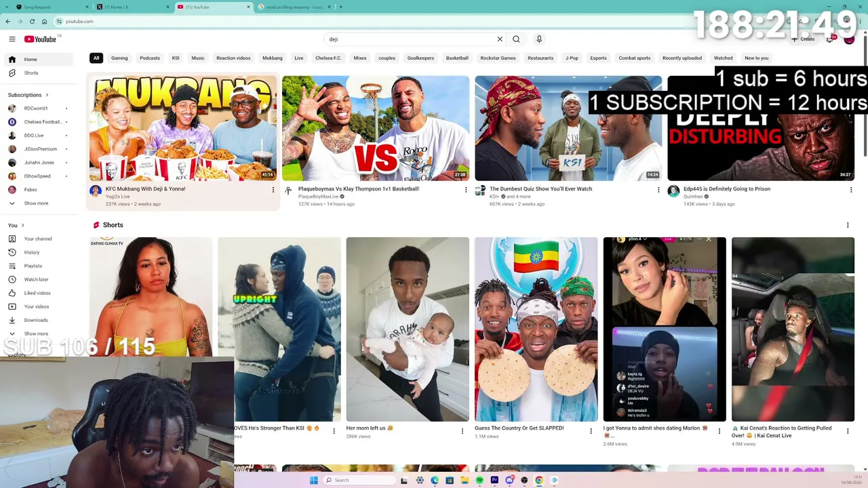This screenshot has width=868, height=488.
Task: Open the 'Her mom left us' short thumbnail
Action: click(x=408, y=329)
